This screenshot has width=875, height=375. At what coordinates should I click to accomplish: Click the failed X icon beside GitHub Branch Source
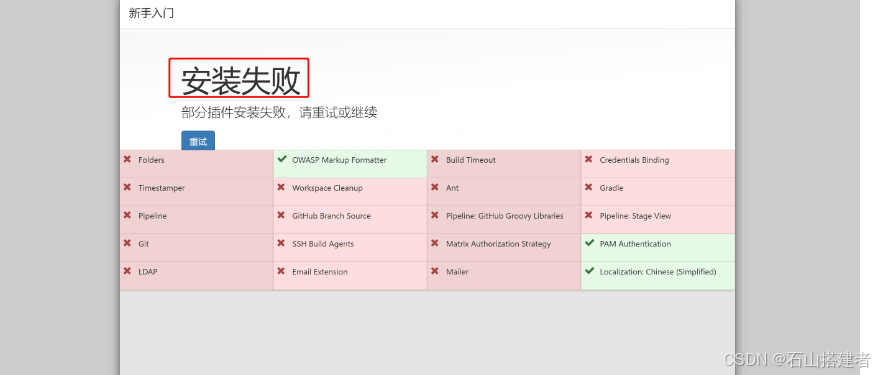281,215
